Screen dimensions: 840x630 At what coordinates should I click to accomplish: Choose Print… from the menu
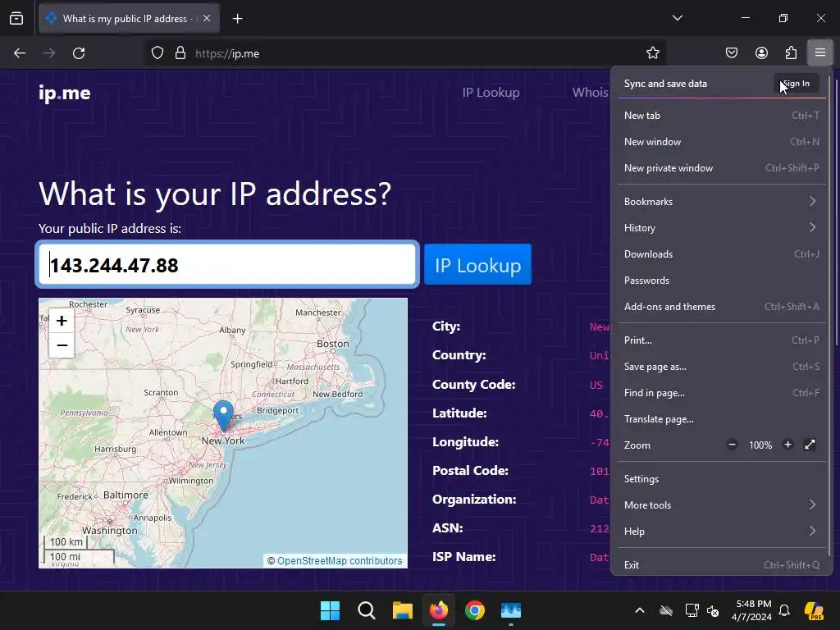pyautogui.click(x=721, y=340)
